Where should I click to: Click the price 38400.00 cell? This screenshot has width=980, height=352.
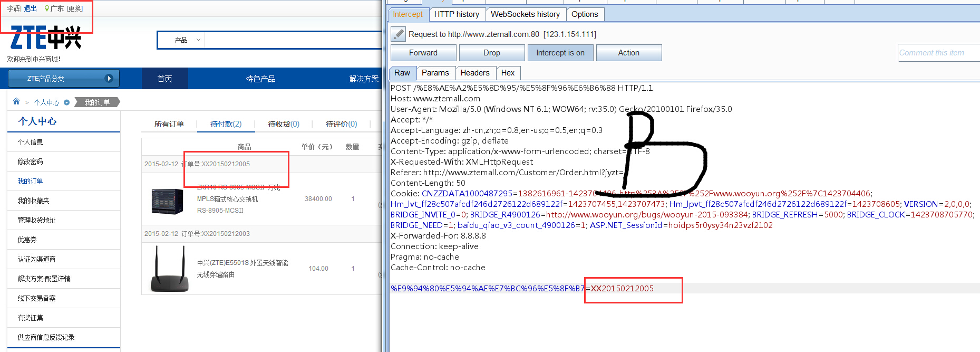[318, 199]
